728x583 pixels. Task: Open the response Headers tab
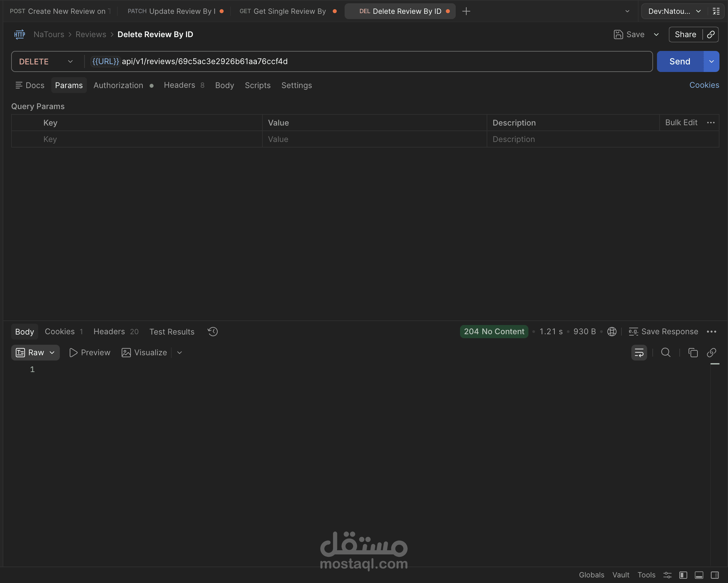(109, 332)
